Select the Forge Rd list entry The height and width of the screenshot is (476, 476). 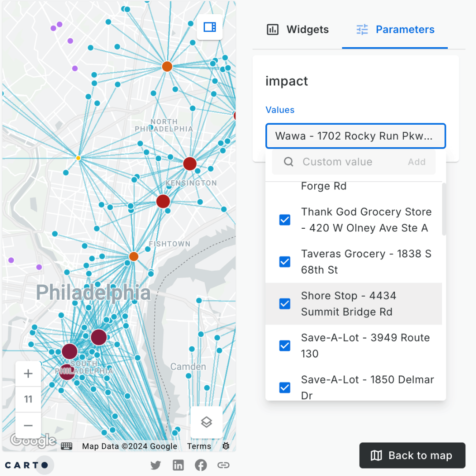353,186
